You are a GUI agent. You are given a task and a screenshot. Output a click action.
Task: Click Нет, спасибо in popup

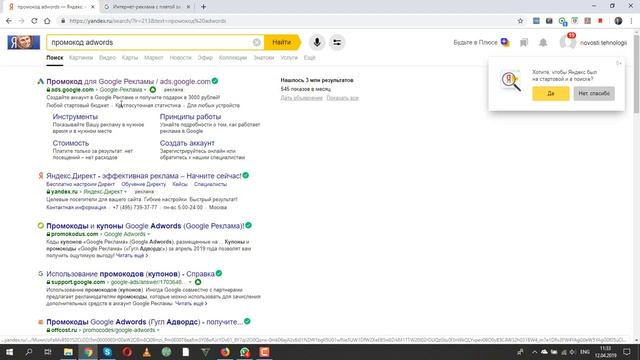(x=594, y=93)
